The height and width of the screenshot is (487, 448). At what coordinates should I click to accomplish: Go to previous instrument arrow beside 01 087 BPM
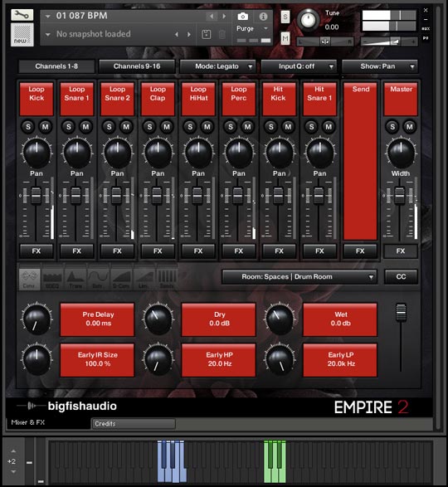(212, 16)
